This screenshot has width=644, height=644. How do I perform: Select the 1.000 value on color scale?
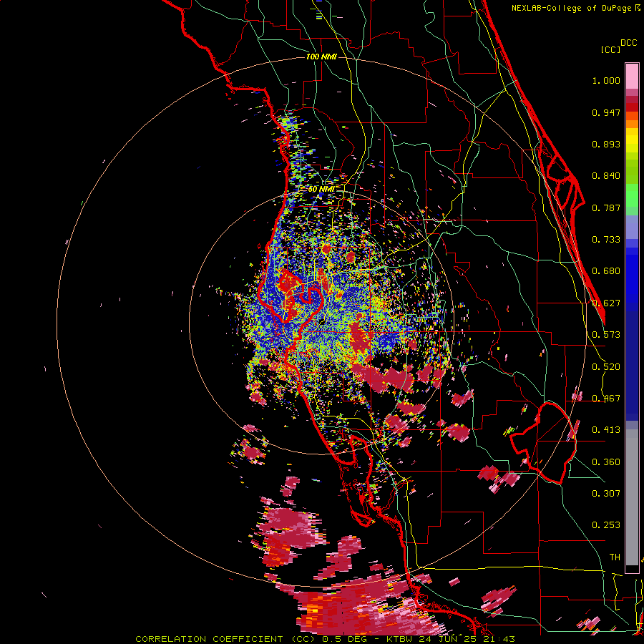click(x=606, y=80)
